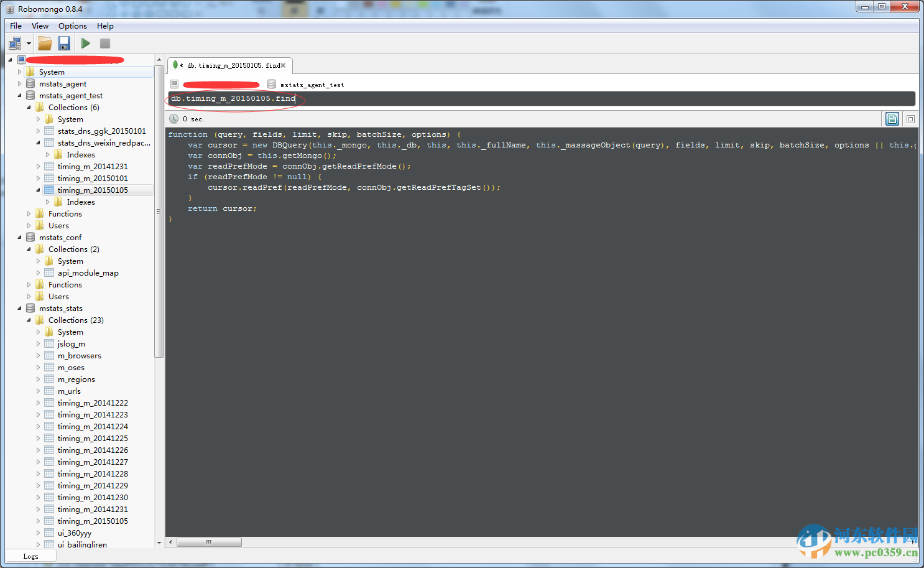Click the m_urls collection icon
924x568 pixels.
click(x=49, y=391)
